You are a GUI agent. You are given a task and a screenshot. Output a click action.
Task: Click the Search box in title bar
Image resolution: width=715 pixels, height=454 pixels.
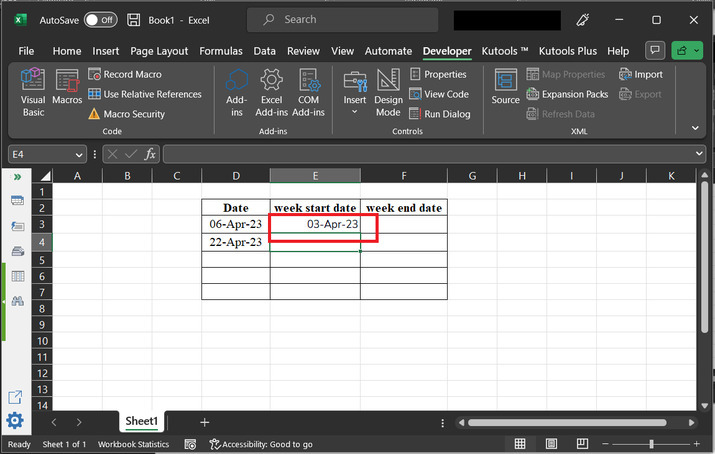point(340,19)
